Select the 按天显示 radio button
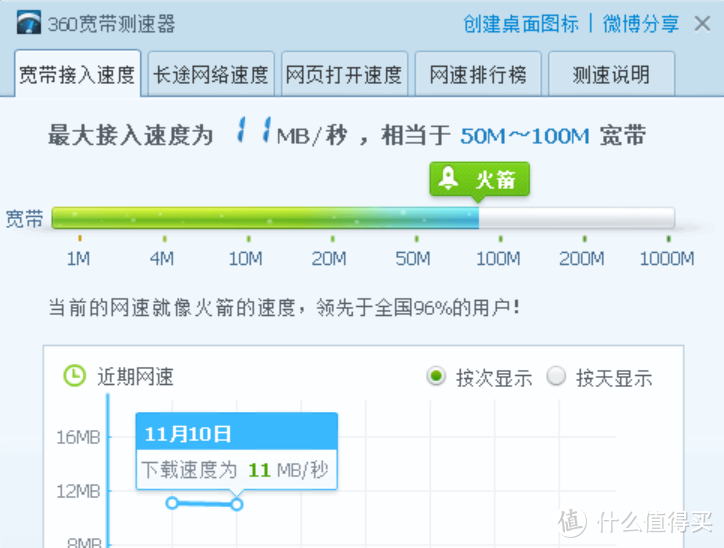This screenshot has width=724, height=548. pos(557,376)
